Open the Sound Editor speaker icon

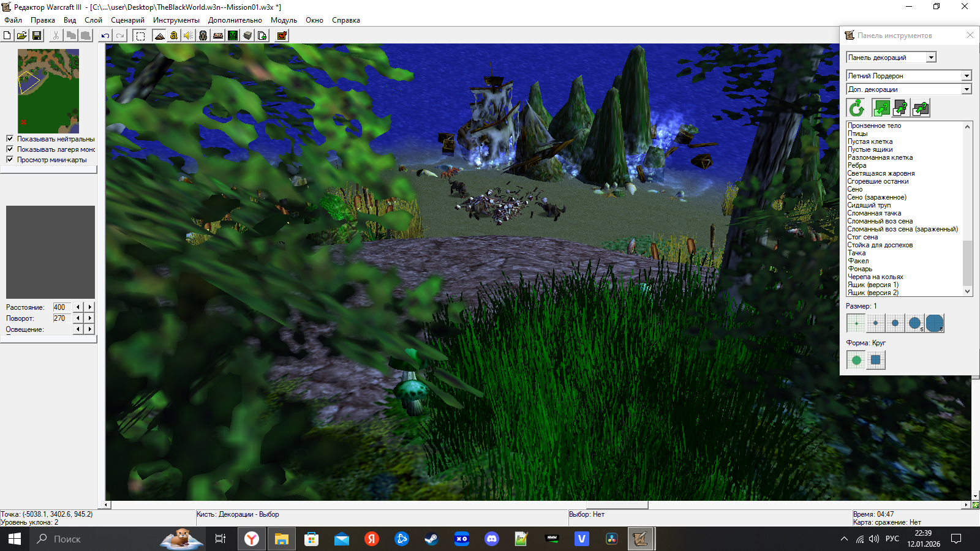[x=189, y=36]
